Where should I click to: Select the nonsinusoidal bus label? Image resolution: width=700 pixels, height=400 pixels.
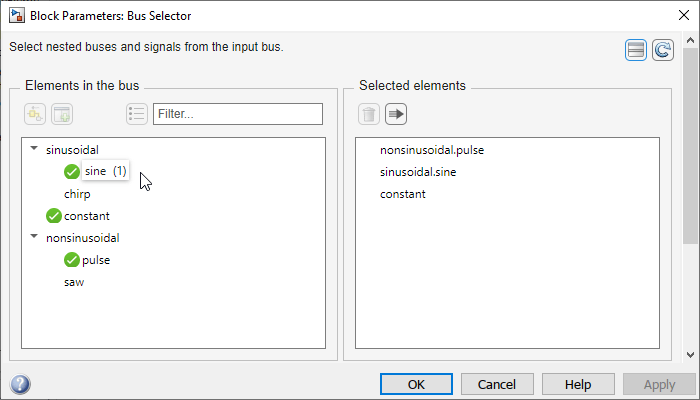(83, 238)
